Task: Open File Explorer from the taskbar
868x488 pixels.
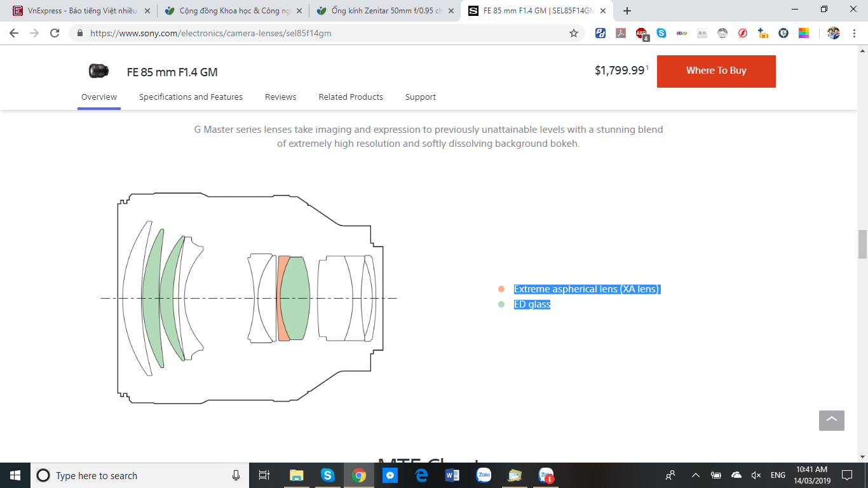Action: point(296,475)
